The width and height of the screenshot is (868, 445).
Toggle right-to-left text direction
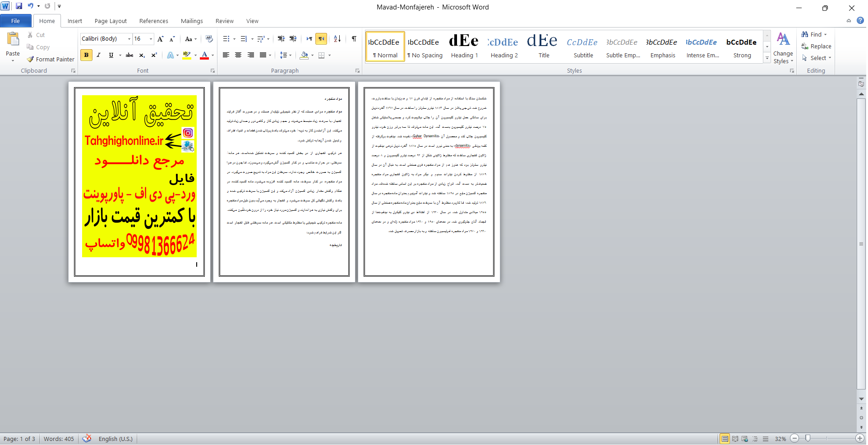tap(321, 39)
